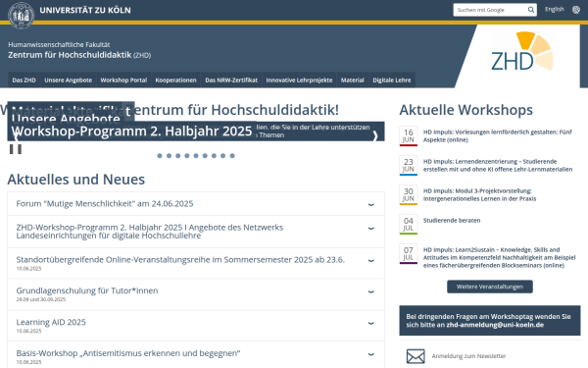The height and width of the screenshot is (368, 588).
Task: Click the UNIVERSITÄT ZU KÖLN wordmark
Action: click(x=85, y=10)
